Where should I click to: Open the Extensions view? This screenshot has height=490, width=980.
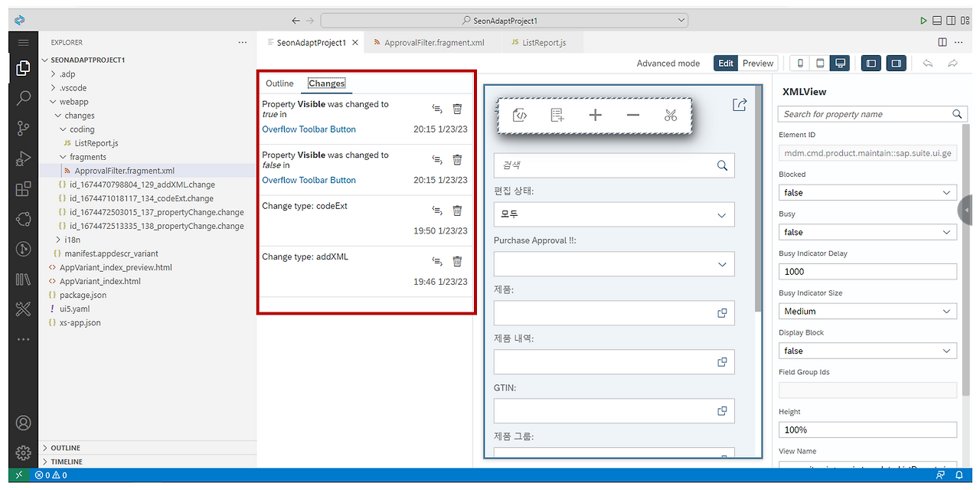[x=23, y=188]
